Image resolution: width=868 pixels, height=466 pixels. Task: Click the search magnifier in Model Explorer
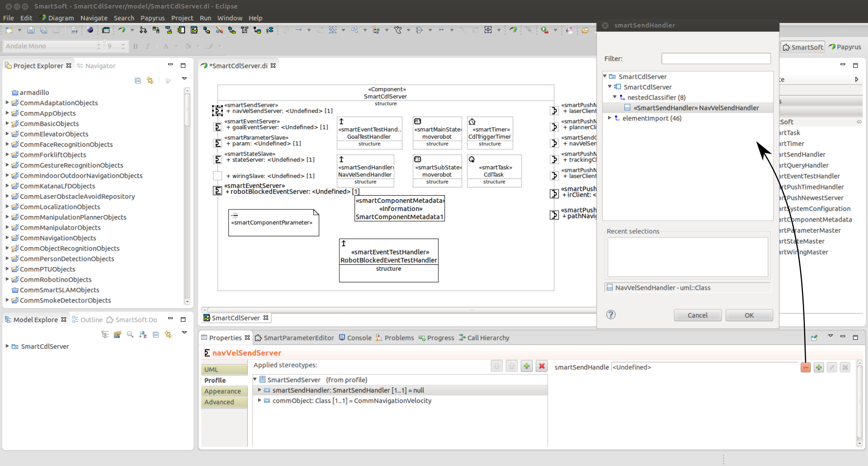tap(130, 334)
